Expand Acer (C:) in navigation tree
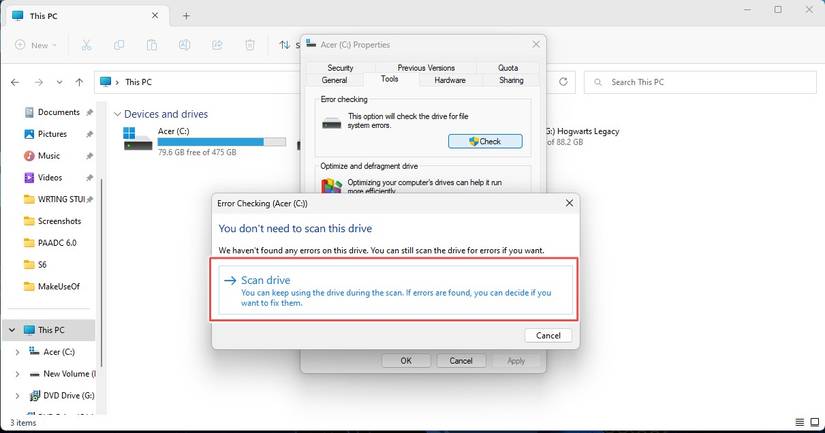Image resolution: width=825 pixels, height=433 pixels. coord(17,352)
